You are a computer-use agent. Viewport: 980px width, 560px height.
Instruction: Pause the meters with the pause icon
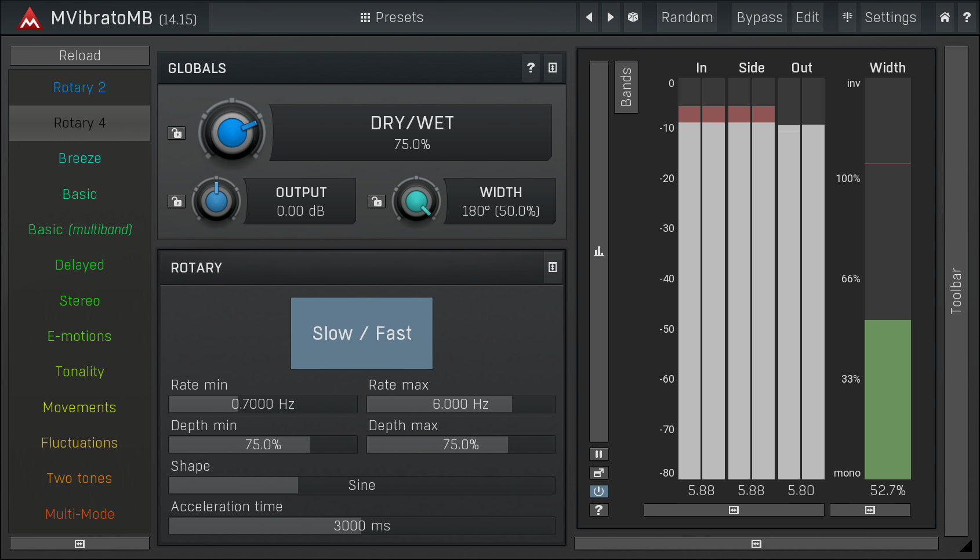(598, 454)
